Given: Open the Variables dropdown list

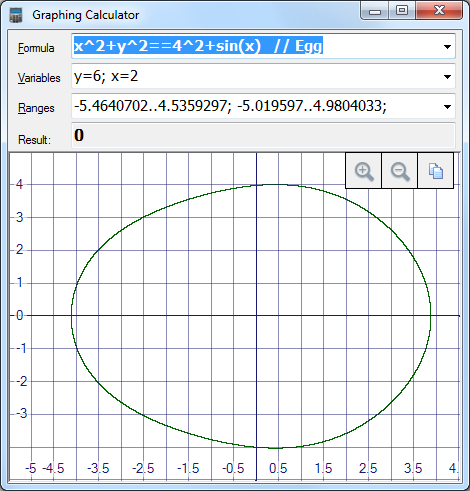Looking at the screenshot, I should point(447,77).
